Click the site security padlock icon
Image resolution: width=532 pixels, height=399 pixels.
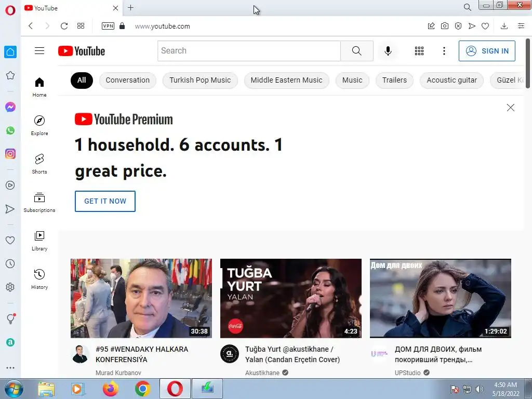(122, 26)
